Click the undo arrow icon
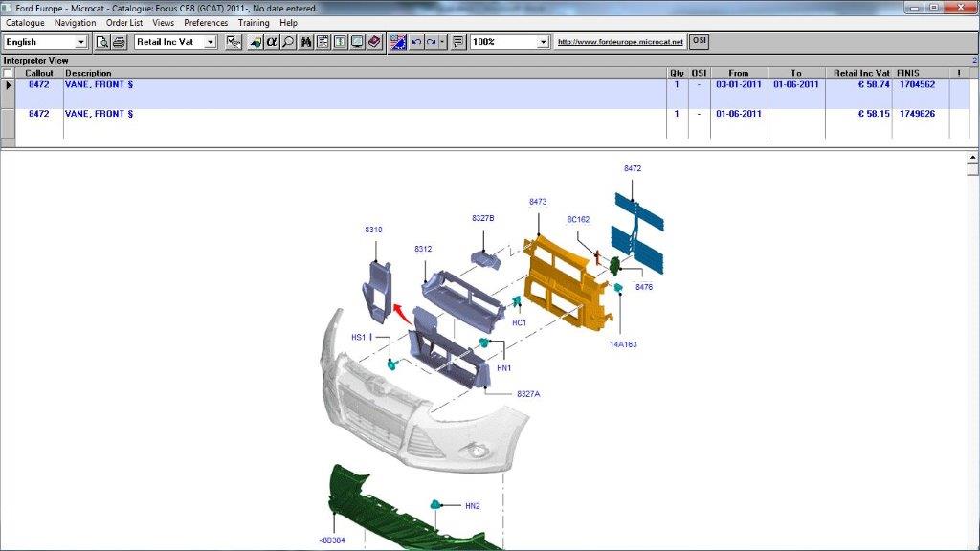This screenshot has width=980, height=551. (x=415, y=42)
